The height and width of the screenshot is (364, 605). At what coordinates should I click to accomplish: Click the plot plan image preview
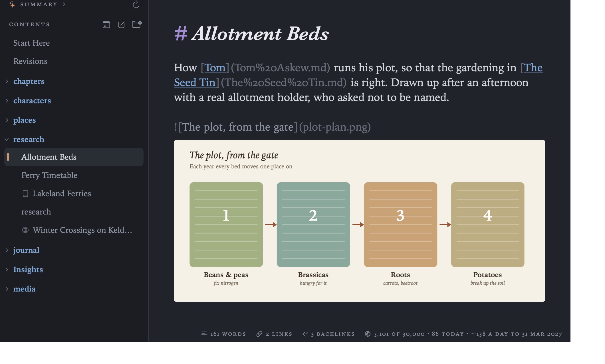tap(359, 221)
